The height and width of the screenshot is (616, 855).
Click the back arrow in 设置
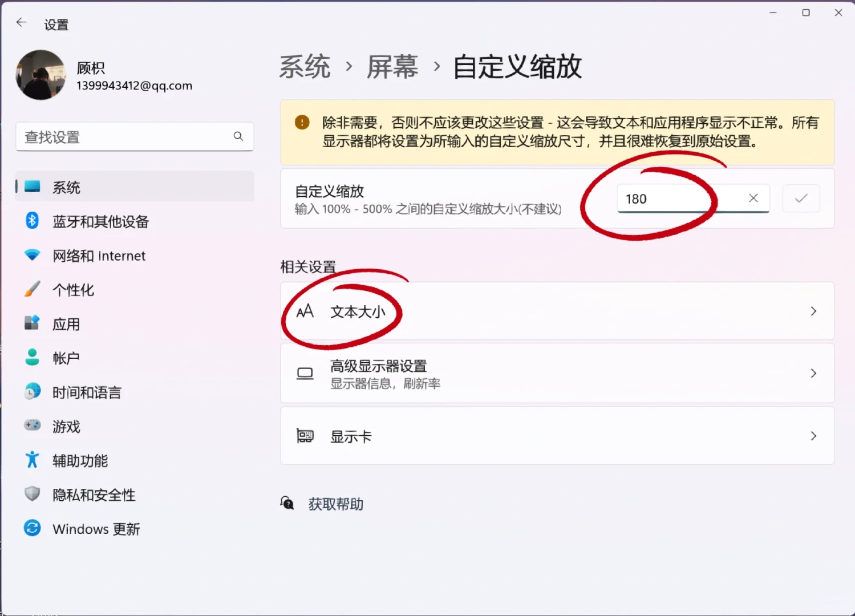coord(21,22)
